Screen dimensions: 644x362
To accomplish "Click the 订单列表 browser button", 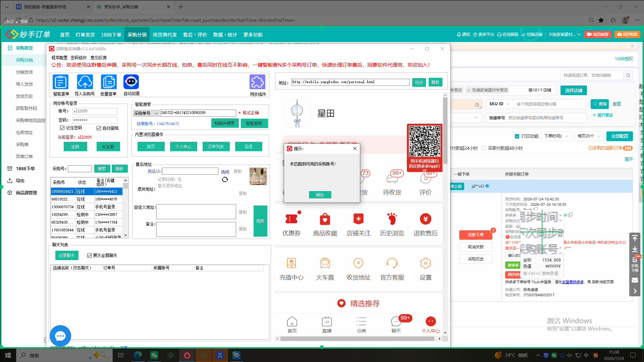I will click(216, 146).
